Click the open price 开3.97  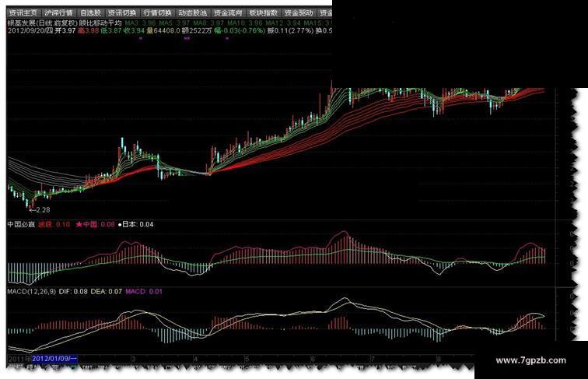[x=65, y=31]
